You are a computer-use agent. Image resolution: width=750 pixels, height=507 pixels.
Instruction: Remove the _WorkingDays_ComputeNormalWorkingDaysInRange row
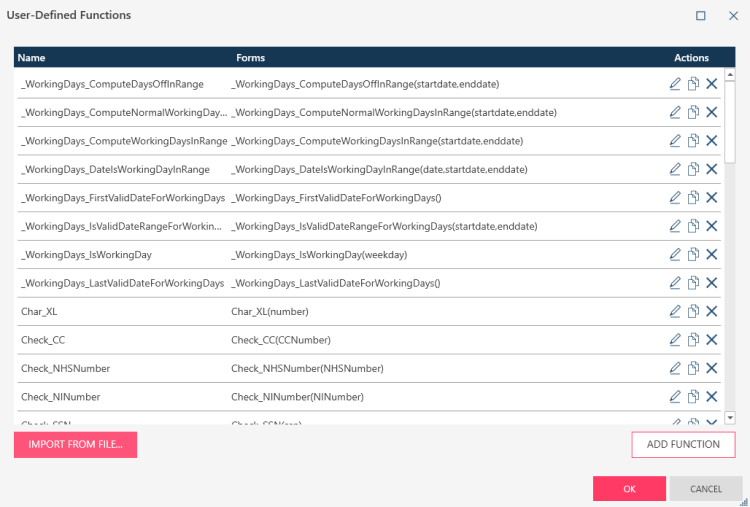click(x=712, y=112)
